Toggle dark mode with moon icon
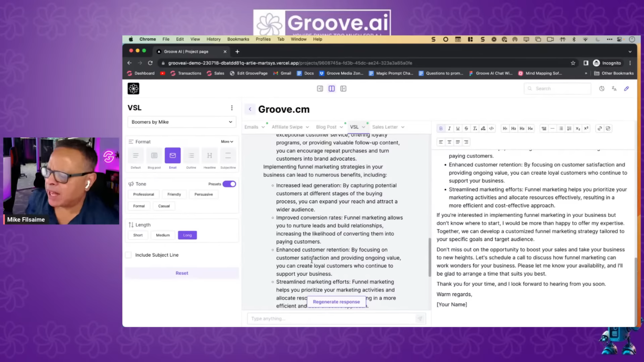 point(602,88)
